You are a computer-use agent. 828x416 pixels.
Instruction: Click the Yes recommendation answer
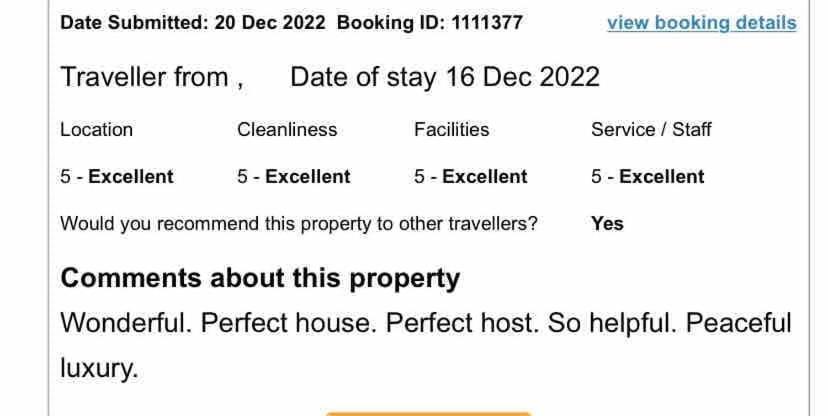point(607,224)
